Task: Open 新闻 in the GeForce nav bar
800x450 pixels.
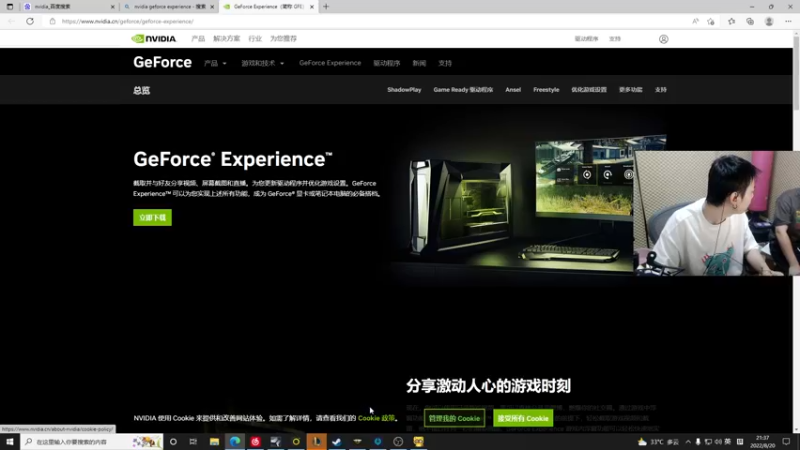Action: tap(419, 63)
